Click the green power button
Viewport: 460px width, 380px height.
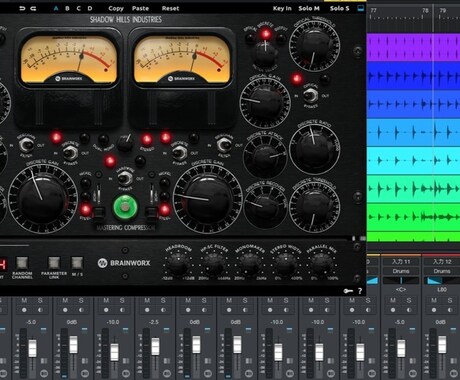(x=125, y=207)
